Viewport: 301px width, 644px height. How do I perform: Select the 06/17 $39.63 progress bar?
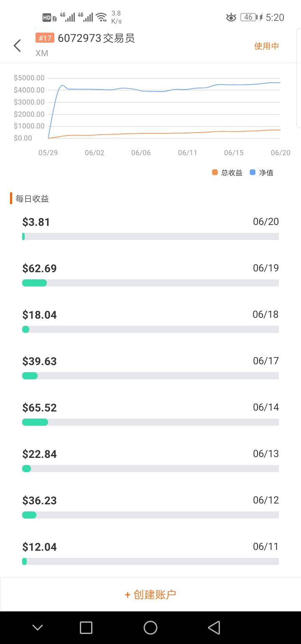tap(150, 376)
